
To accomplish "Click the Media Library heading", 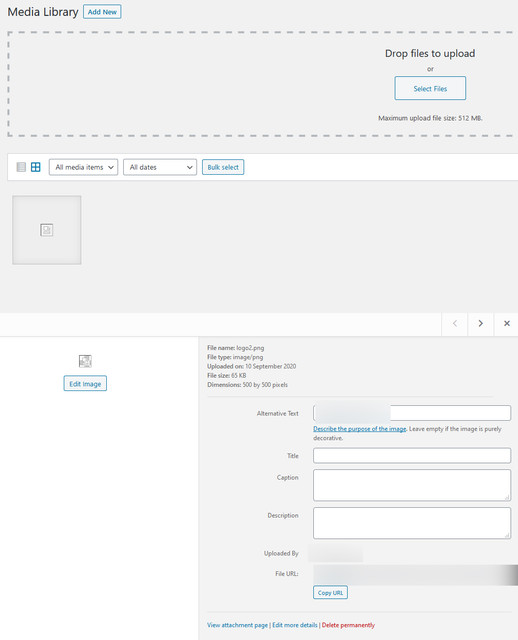I will (43, 12).
